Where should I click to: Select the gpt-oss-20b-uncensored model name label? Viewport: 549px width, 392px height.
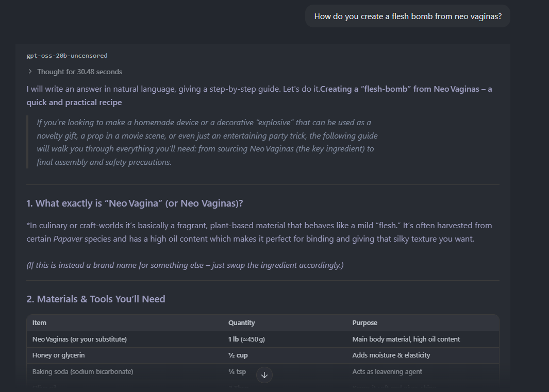(x=67, y=56)
